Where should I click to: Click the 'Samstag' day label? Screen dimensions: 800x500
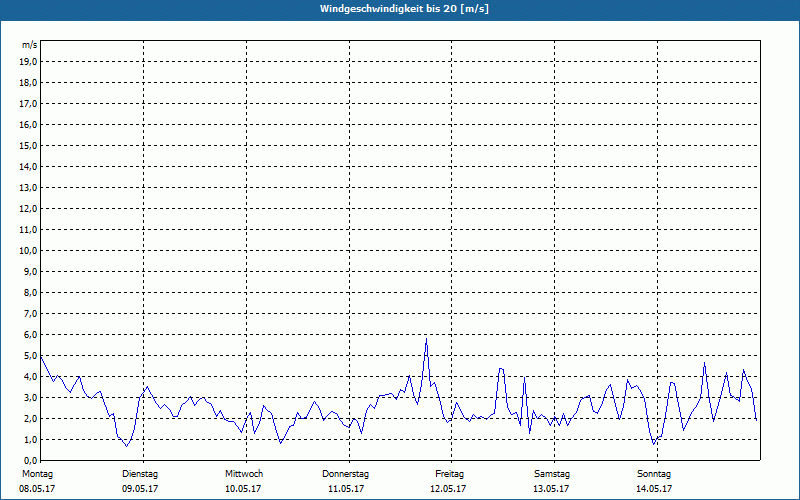[x=552, y=474]
